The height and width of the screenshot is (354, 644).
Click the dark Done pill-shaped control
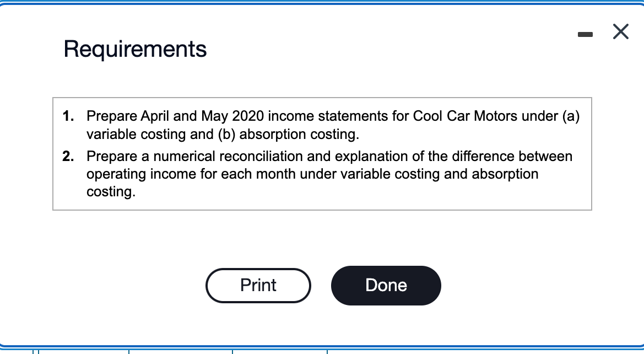[x=386, y=285]
